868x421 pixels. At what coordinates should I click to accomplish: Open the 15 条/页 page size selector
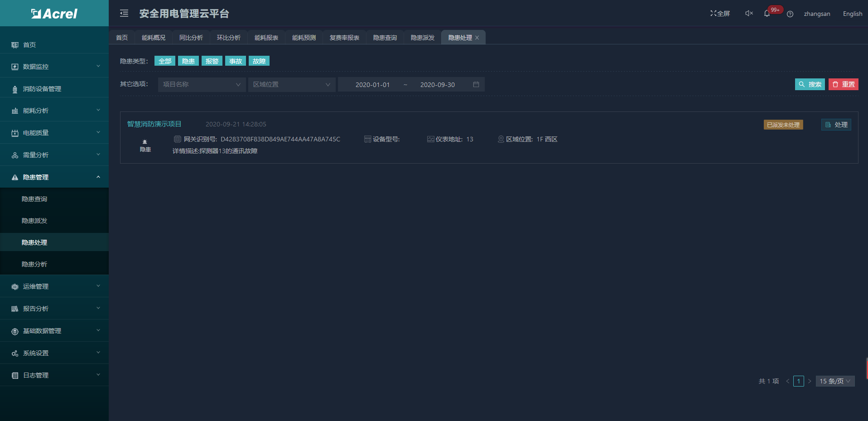[x=835, y=381]
